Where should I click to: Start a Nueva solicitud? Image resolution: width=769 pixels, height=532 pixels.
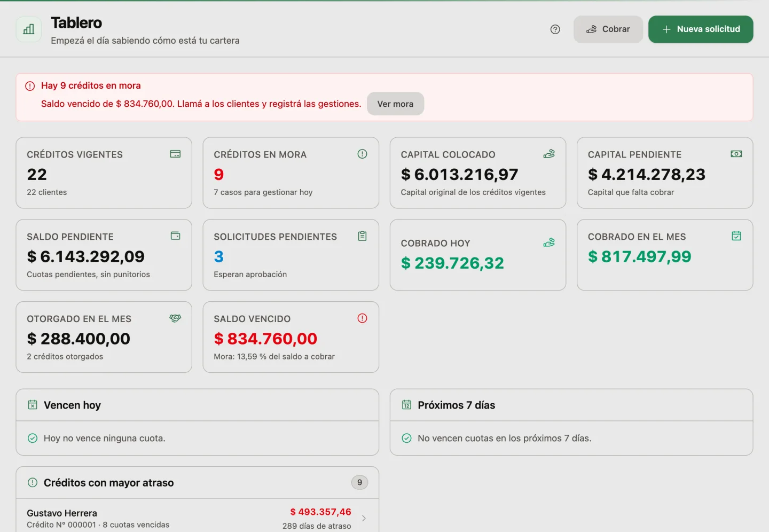[x=701, y=29]
